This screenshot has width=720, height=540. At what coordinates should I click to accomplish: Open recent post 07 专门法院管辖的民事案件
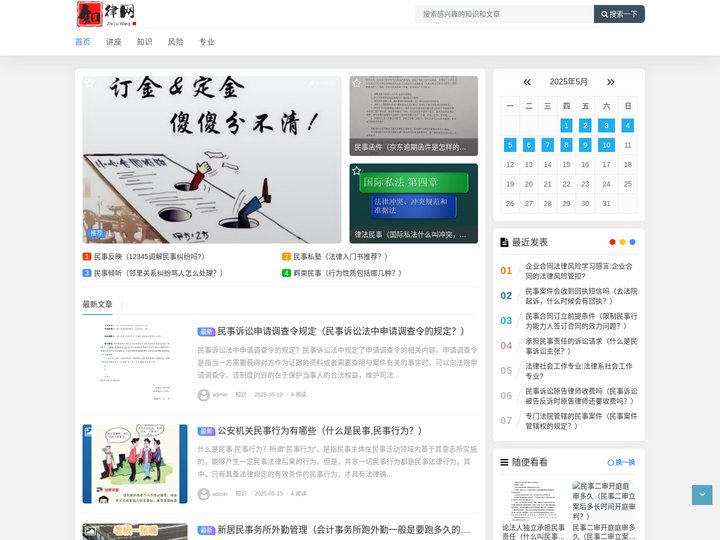click(581, 421)
